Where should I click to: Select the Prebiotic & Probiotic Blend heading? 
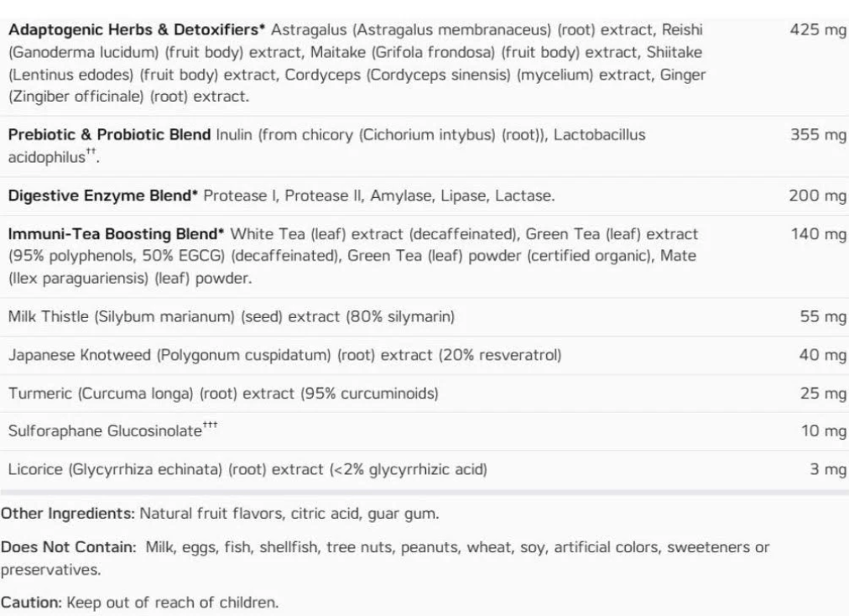point(109,135)
